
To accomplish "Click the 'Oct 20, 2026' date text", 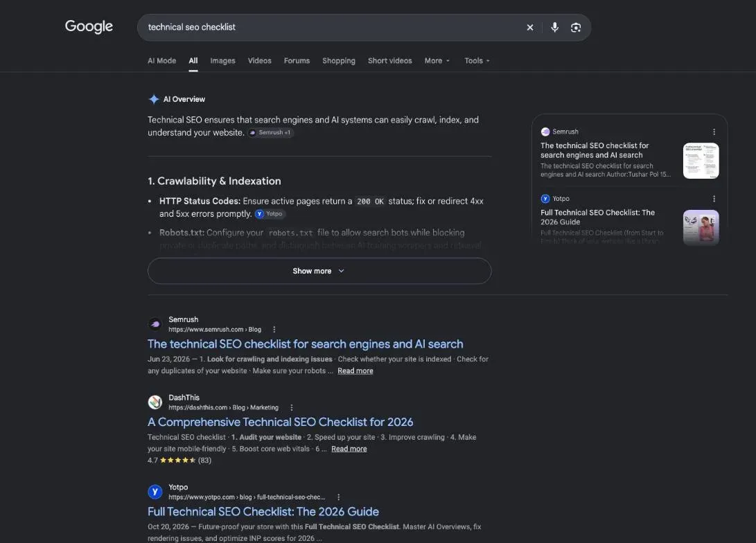I will click(168, 527).
